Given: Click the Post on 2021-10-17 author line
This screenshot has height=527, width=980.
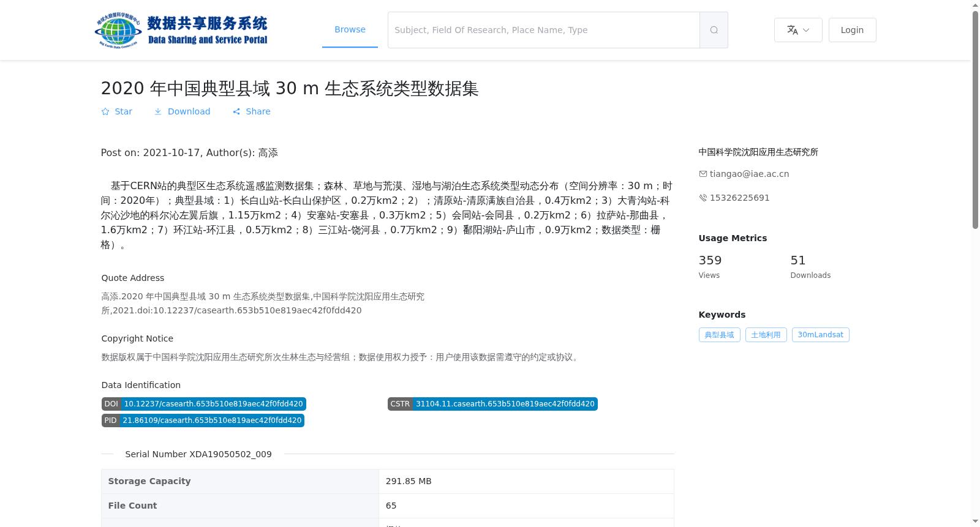Looking at the screenshot, I should point(189,152).
